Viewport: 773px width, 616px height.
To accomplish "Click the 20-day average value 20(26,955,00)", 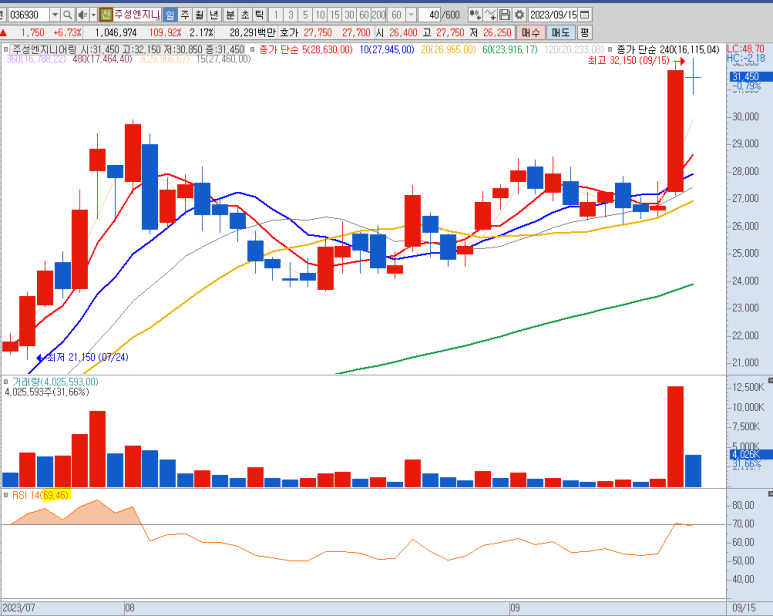I will tap(448, 50).
